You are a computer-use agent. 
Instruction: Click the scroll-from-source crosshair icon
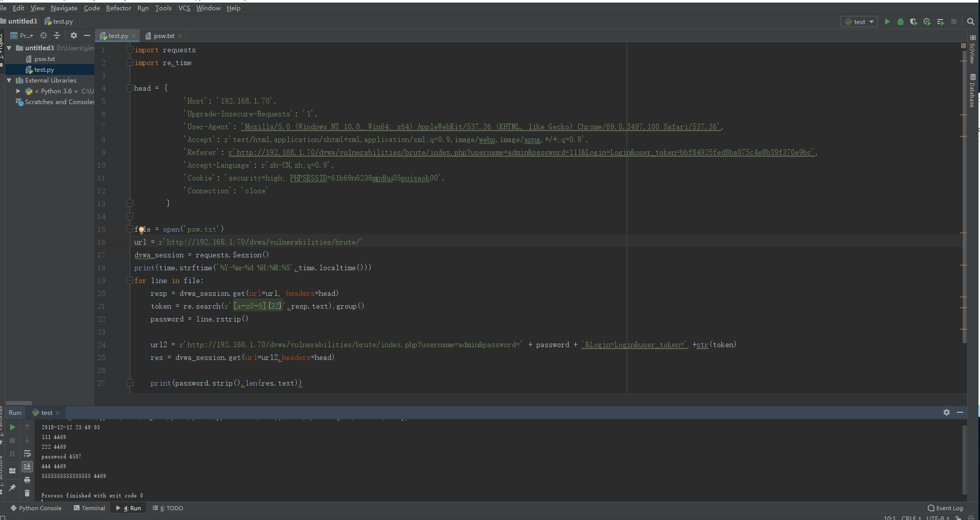(x=44, y=35)
